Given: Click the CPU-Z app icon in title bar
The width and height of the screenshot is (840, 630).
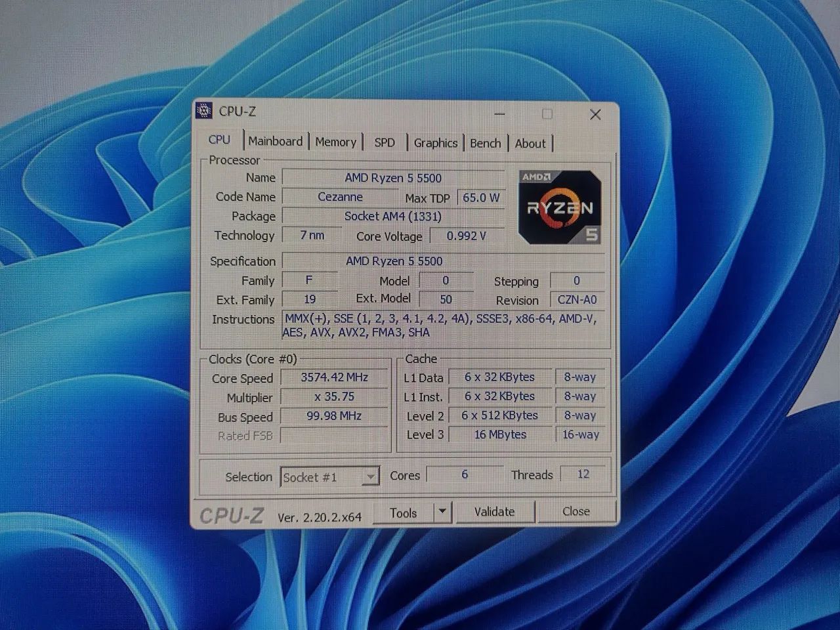Looking at the screenshot, I should pyautogui.click(x=204, y=111).
